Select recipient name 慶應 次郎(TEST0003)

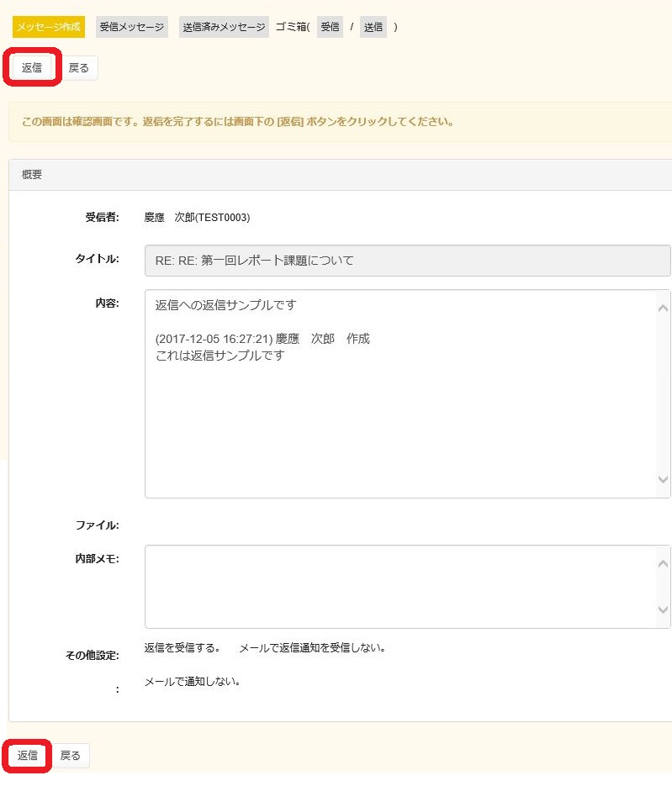coord(198,218)
